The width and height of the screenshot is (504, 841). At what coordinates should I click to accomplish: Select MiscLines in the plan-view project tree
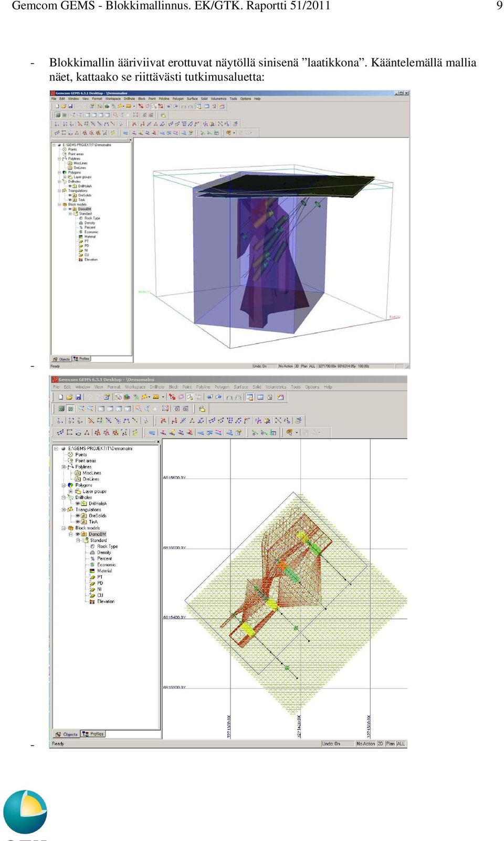point(92,473)
